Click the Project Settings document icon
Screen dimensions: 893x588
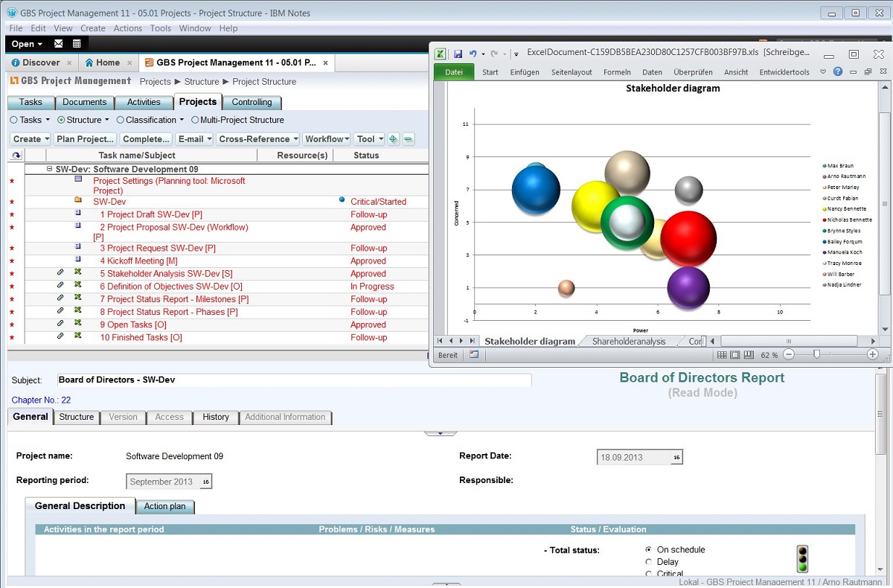(78, 179)
